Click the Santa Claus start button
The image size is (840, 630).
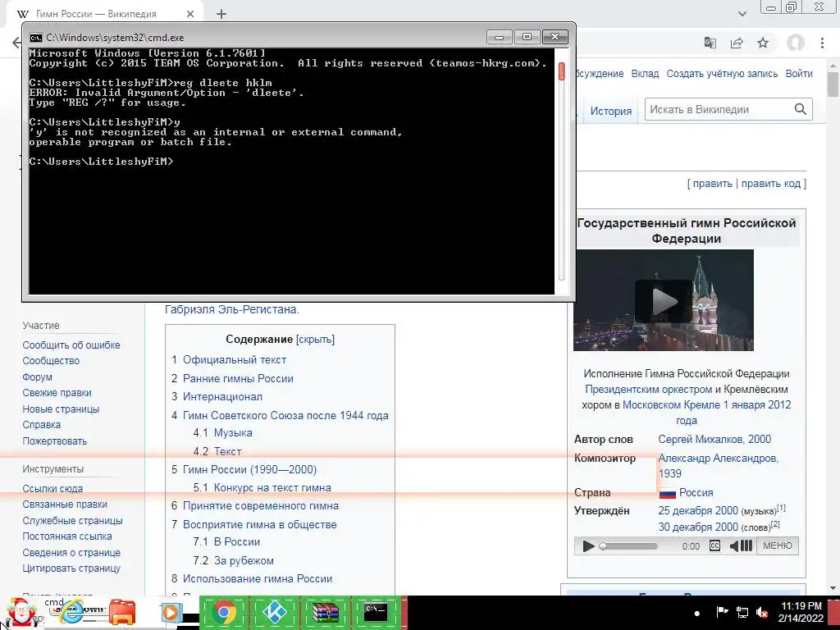pyautogui.click(x=21, y=612)
